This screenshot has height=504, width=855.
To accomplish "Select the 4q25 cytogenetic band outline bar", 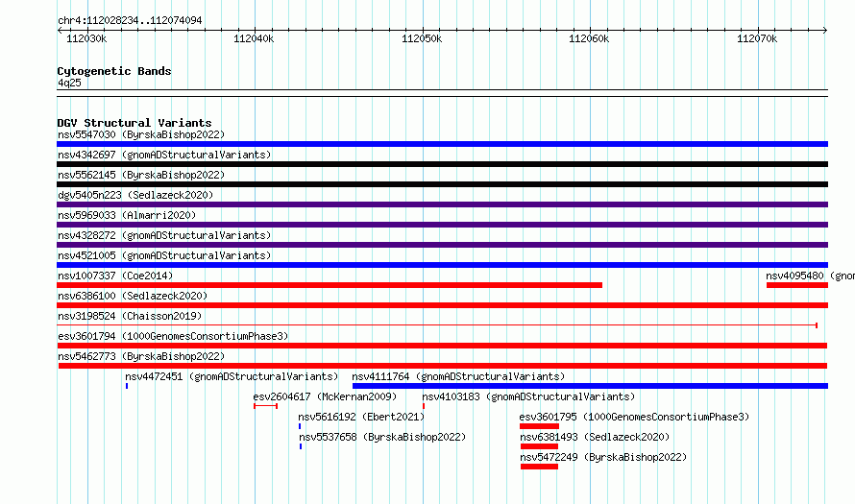I will click(442, 93).
